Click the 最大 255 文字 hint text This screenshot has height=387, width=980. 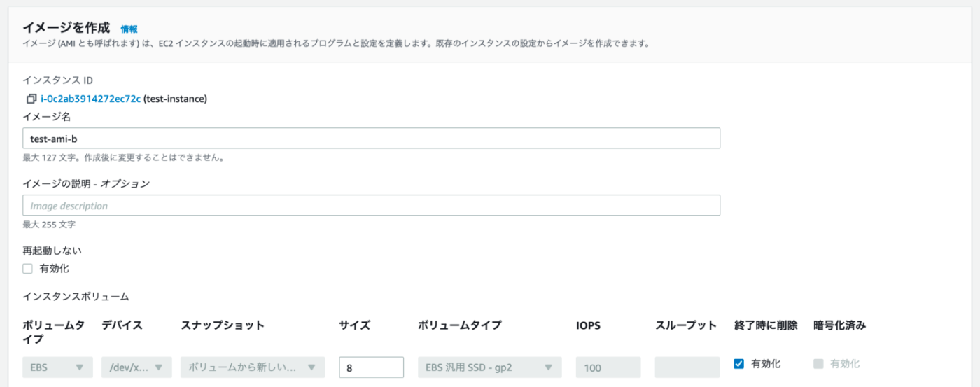(49, 225)
